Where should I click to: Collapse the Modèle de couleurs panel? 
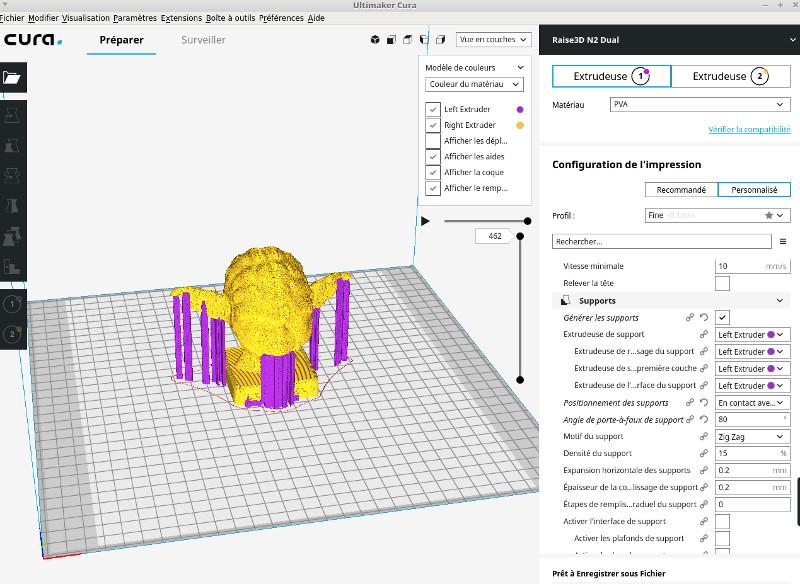tap(520, 67)
